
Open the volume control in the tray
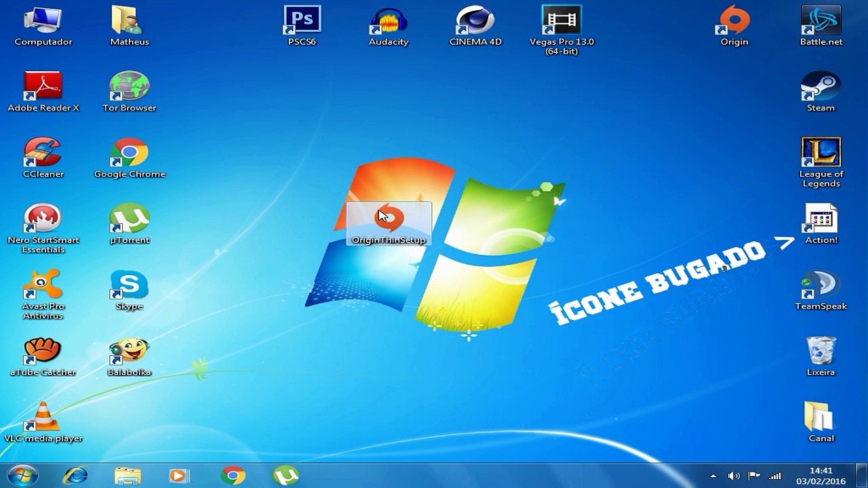(733, 476)
